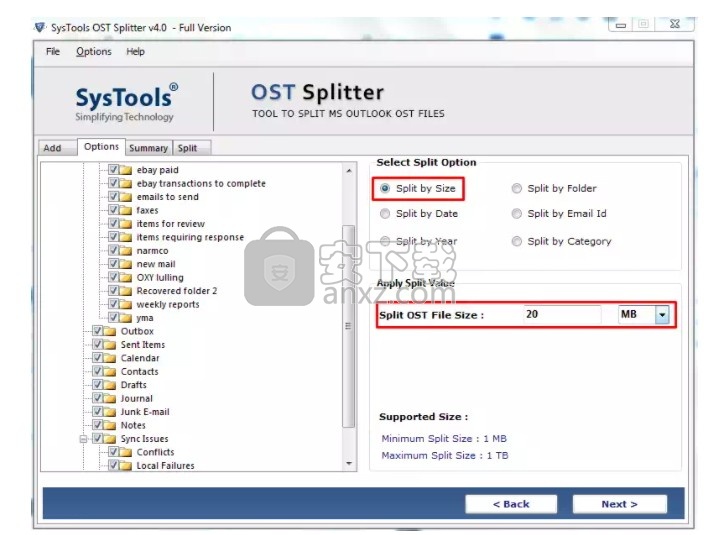Screen dimensions: 704x535
Task: Select Split by Date radio button
Action: (x=385, y=214)
